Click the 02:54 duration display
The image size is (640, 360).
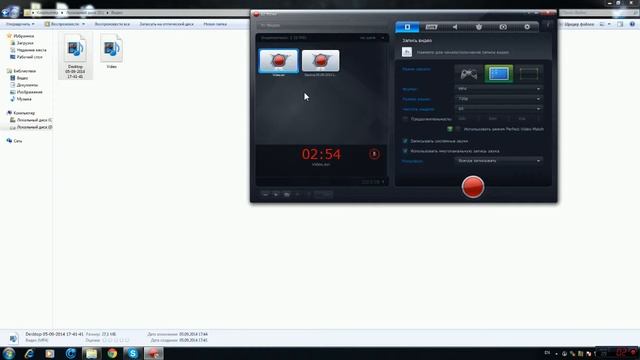(x=321, y=154)
